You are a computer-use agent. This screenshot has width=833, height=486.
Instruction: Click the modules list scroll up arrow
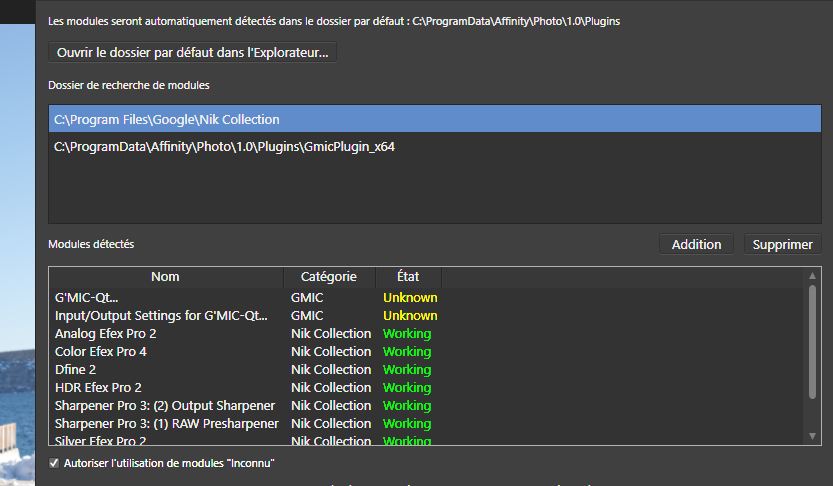[x=812, y=276]
